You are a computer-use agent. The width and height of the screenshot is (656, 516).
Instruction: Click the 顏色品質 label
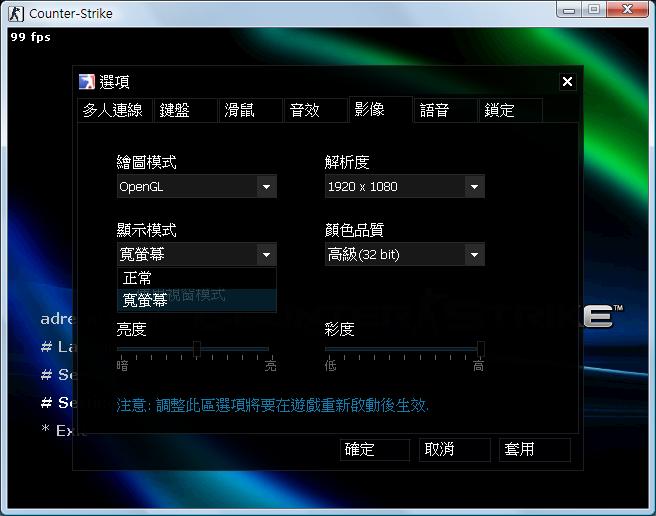[354, 230]
